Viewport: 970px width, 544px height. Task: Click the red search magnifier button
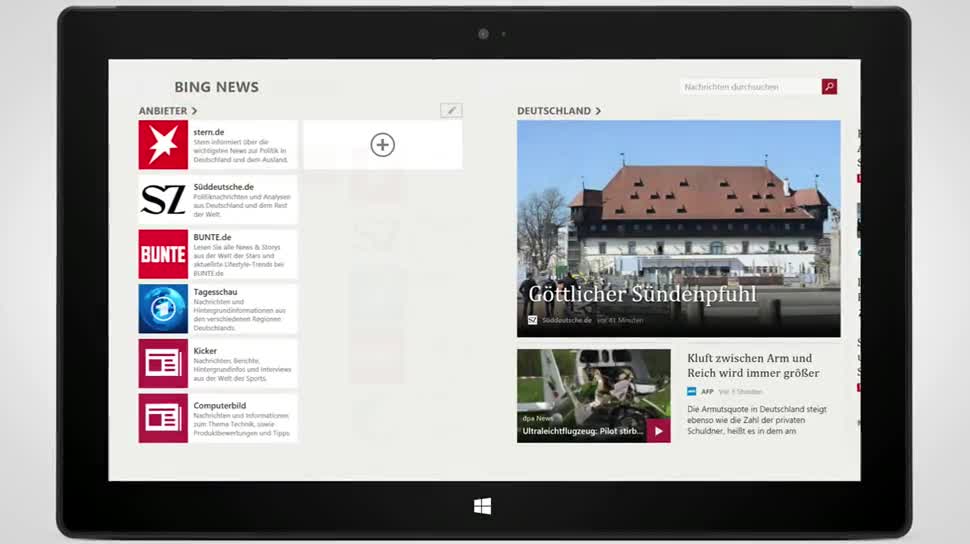829,87
